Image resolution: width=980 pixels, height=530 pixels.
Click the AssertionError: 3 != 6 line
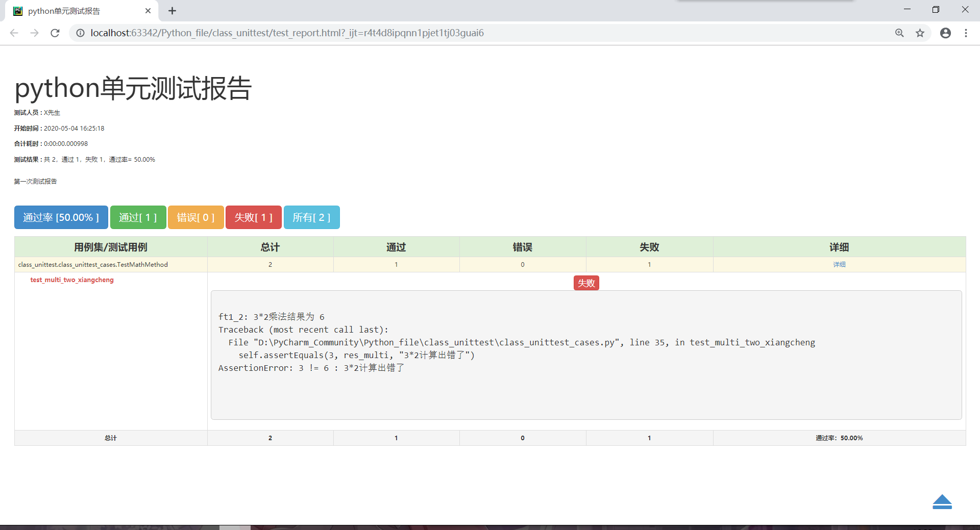(x=311, y=368)
